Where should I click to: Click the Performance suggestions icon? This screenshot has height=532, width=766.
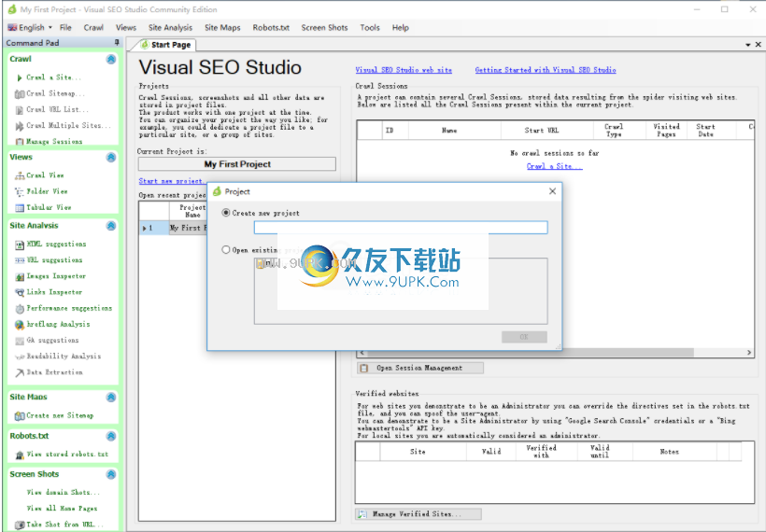(x=20, y=308)
